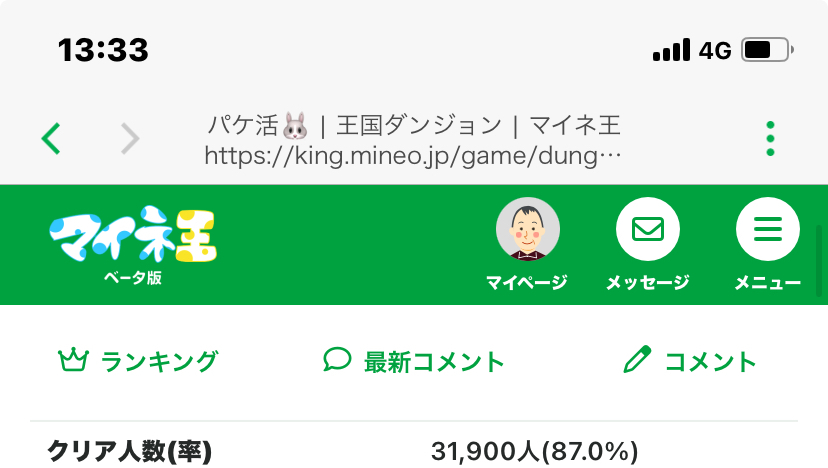This screenshot has height=468, width=828.
Task: Go back with the green left arrow
Action: [51, 138]
